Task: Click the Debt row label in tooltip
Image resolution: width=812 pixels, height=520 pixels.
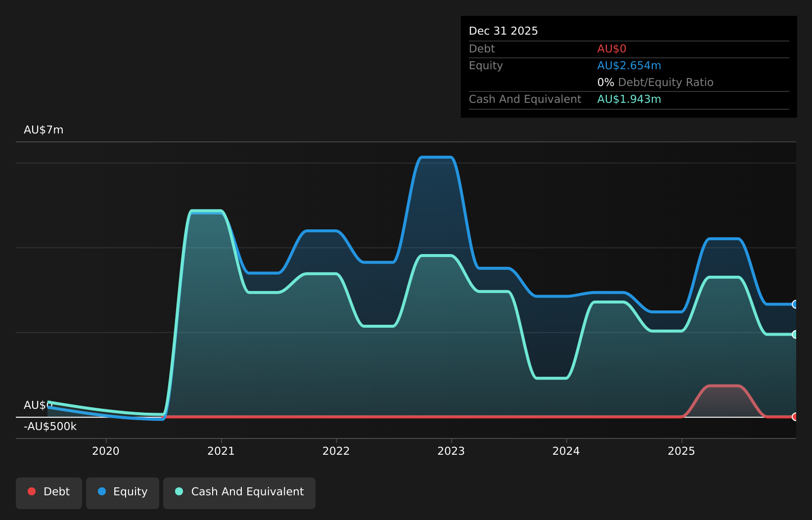Action: tap(482, 49)
